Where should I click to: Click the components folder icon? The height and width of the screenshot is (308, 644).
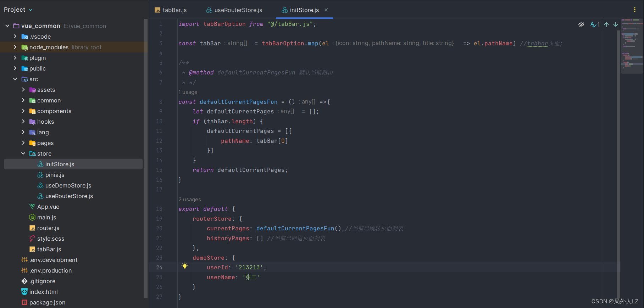tap(32, 111)
